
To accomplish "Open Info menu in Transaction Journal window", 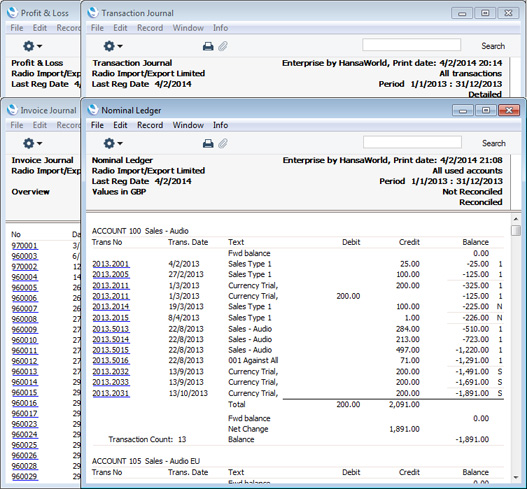I will tap(220, 28).
